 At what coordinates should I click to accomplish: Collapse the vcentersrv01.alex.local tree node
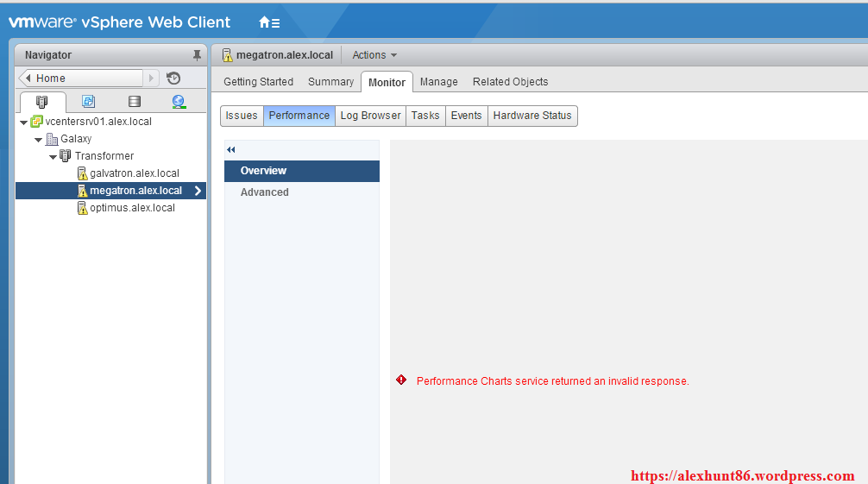(23, 123)
